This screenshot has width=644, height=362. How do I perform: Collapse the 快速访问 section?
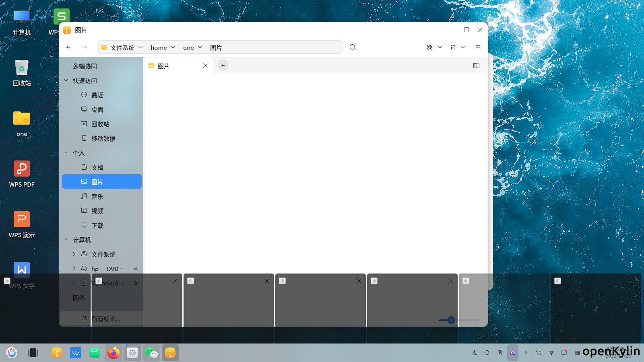66,80
